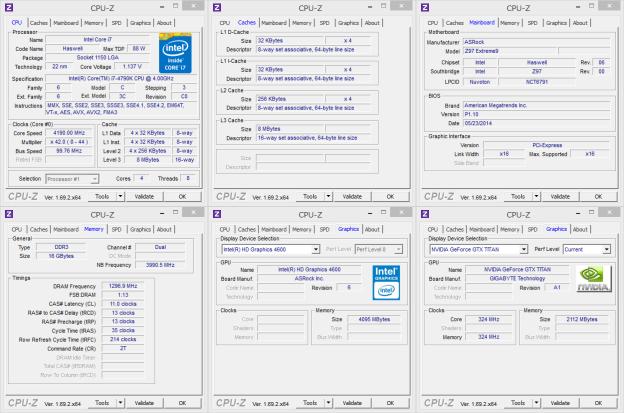Click the Channel # value 'Dual'
Viewport: 624px width, 413px height.
click(160, 247)
